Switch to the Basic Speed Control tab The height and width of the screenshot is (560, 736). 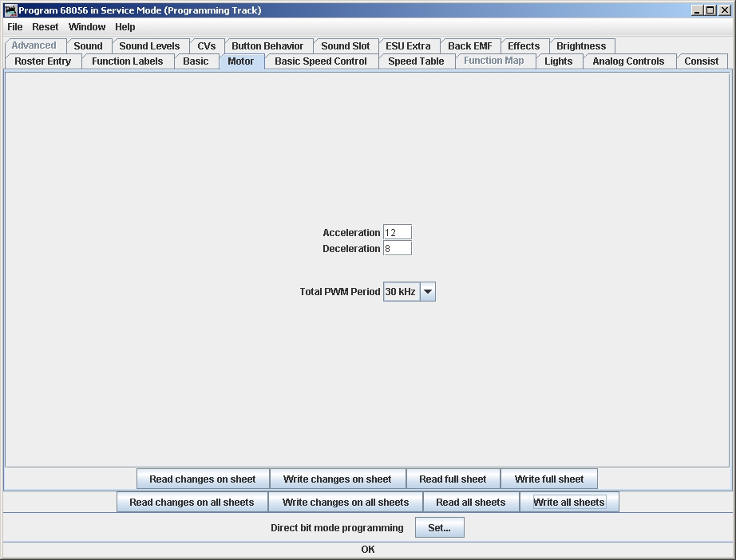pos(321,61)
